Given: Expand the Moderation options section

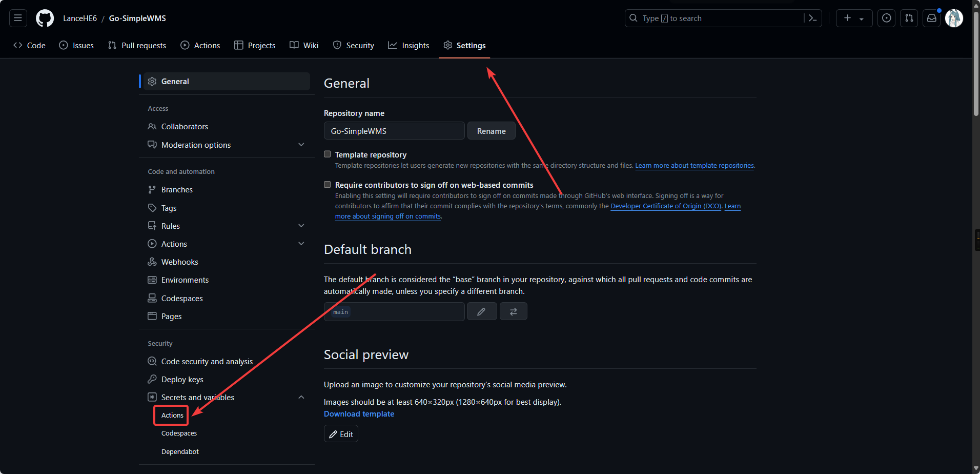Looking at the screenshot, I should click(301, 145).
